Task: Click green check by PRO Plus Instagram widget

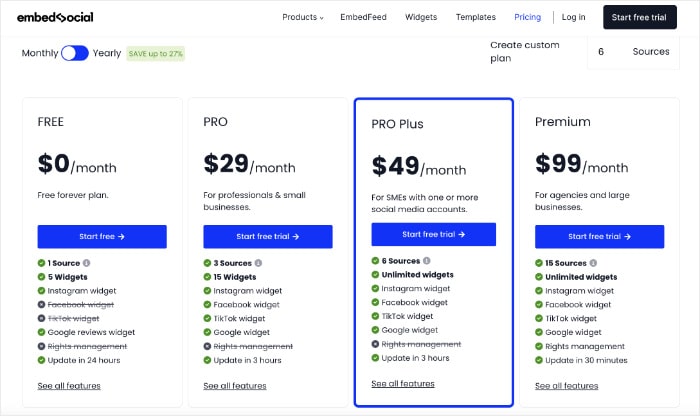Action: tap(375, 288)
